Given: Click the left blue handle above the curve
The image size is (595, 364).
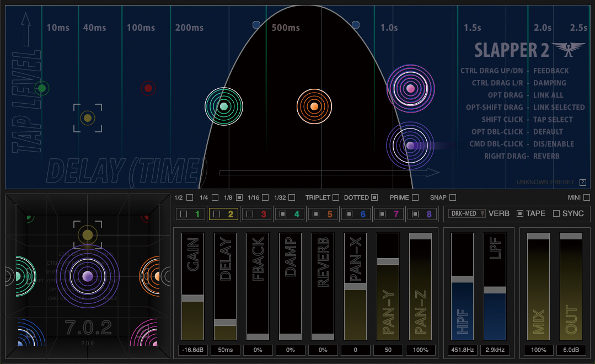Looking at the screenshot, I should point(256,25).
